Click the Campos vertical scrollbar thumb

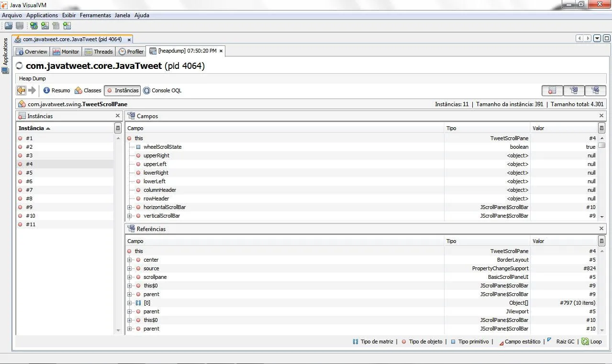601,145
